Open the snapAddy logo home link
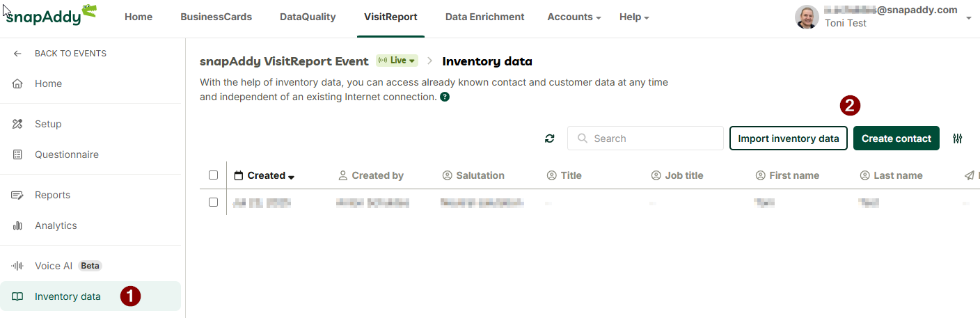The image size is (980, 318). (52, 15)
